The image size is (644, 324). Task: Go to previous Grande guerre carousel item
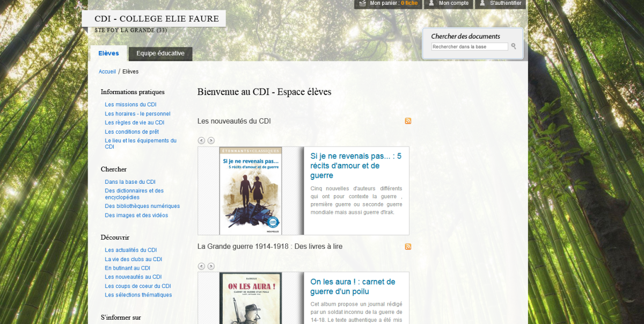[201, 266]
